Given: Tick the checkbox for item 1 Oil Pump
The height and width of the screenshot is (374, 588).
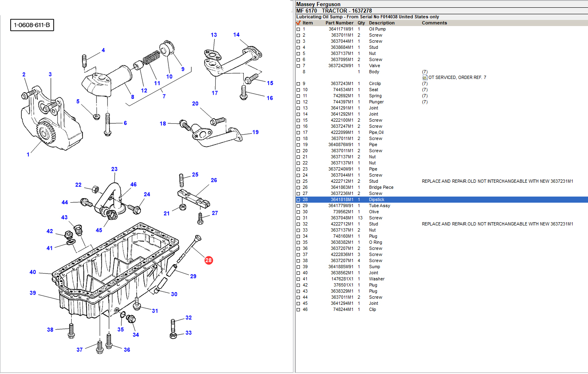Looking at the screenshot, I should click(x=298, y=29).
